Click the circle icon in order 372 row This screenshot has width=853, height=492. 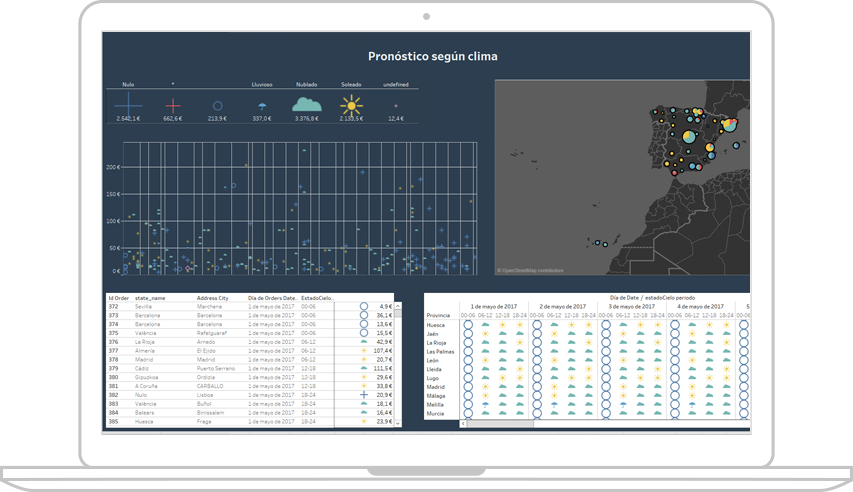point(364,306)
